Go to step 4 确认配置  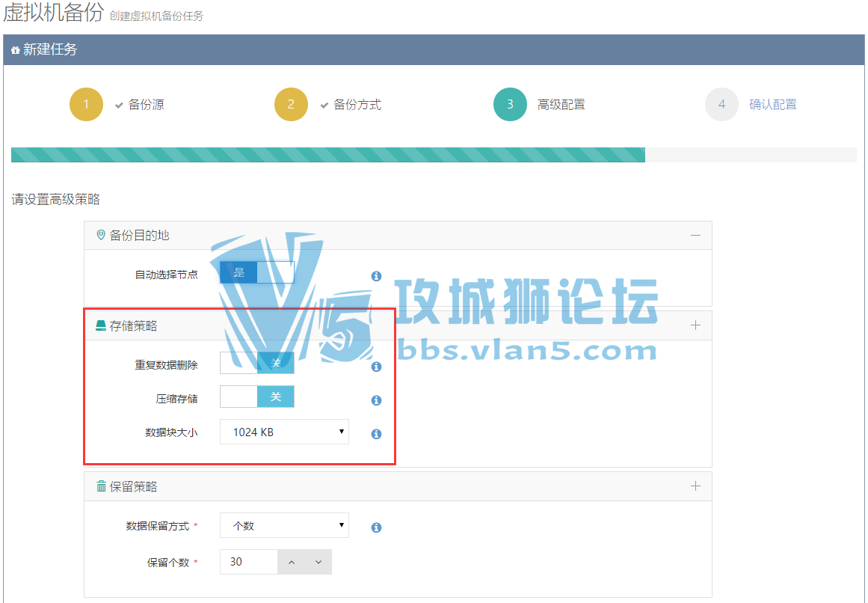click(751, 104)
